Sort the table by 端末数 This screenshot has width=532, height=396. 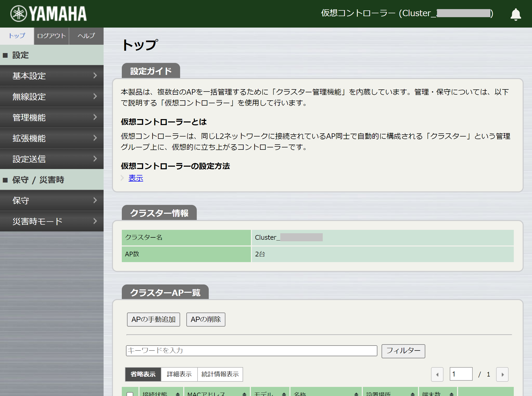click(x=452, y=394)
